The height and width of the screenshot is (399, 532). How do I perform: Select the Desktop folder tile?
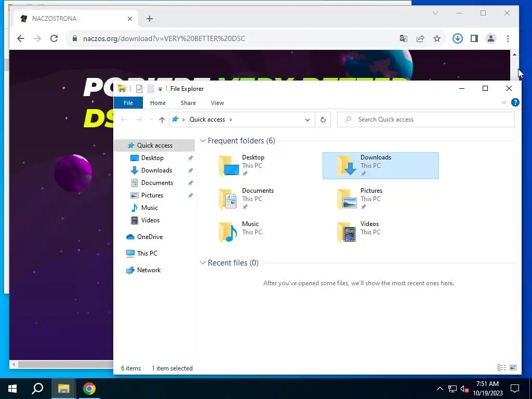click(262, 166)
